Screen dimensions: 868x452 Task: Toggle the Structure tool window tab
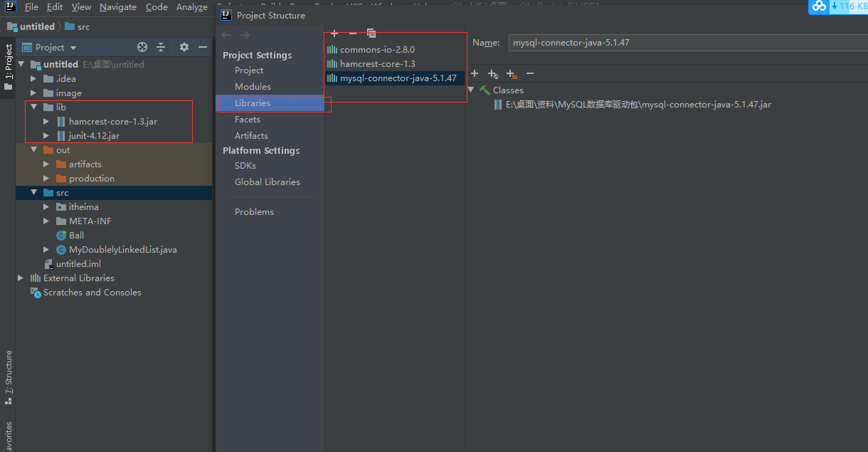pos(8,378)
